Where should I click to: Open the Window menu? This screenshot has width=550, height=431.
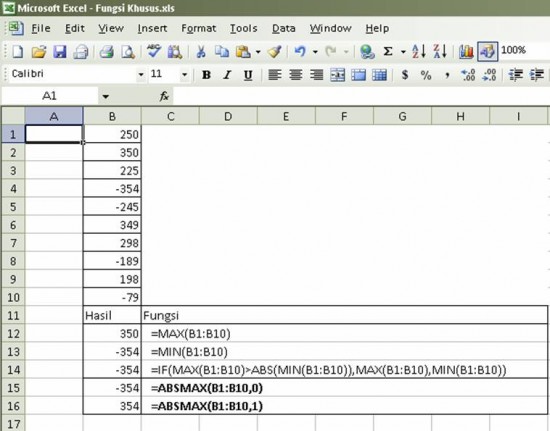coord(330,28)
